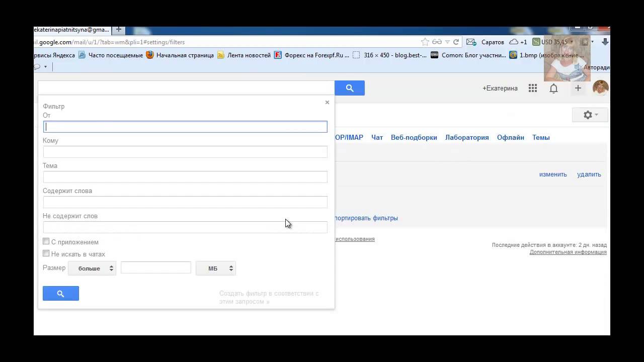The height and width of the screenshot is (362, 644).
Task: Open the 316 × 450 blog.best bookmark
Action: (390, 55)
